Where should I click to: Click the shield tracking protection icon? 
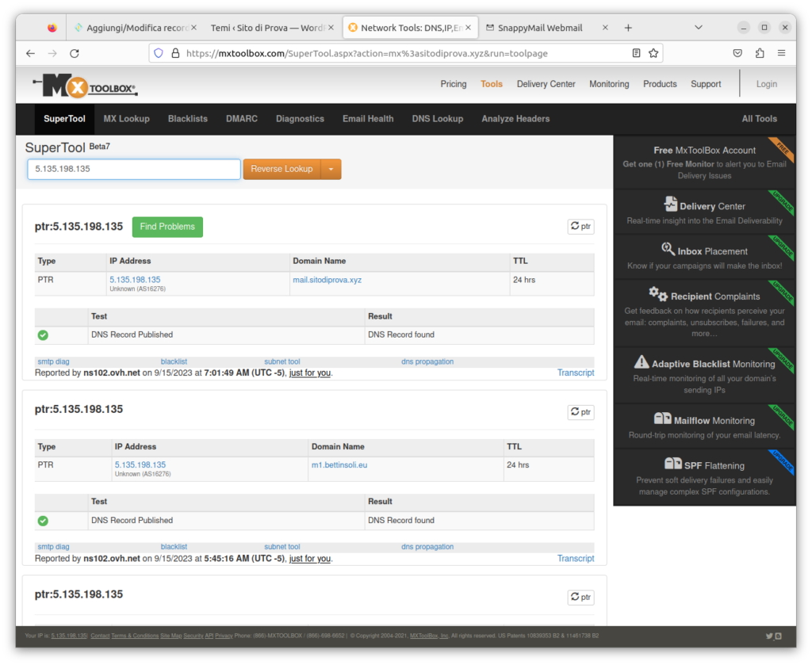[159, 53]
